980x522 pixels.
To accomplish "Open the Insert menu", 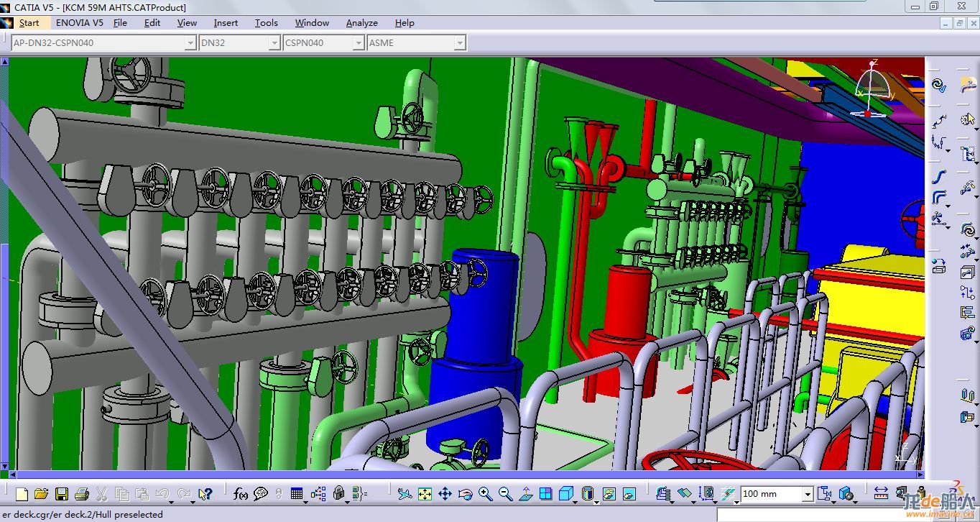I will [x=226, y=22].
